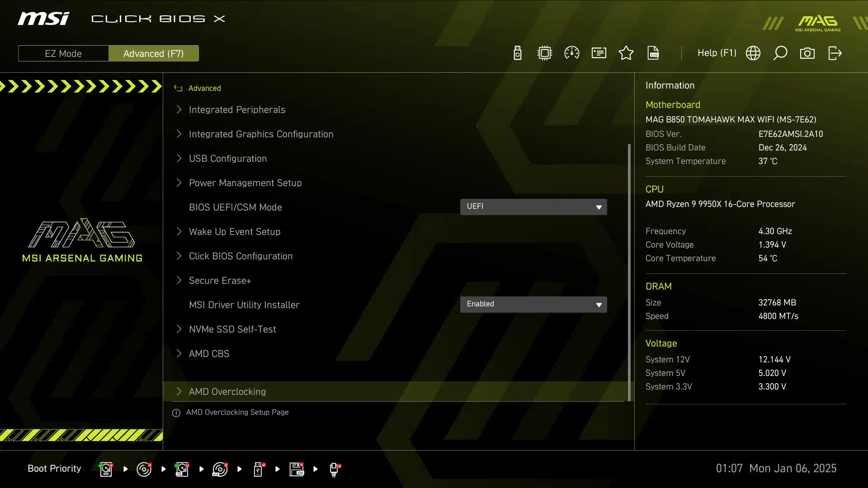868x488 pixels.
Task: Click the 'AMD Overclocking Setup Page' description text
Action: [237, 413]
